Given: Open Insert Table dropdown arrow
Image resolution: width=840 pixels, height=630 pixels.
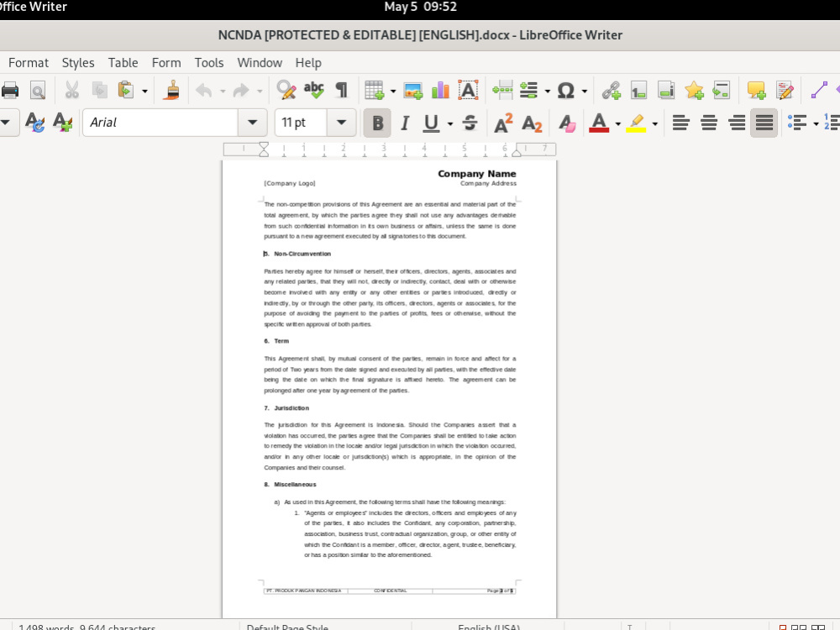Looking at the screenshot, I should click(392, 91).
